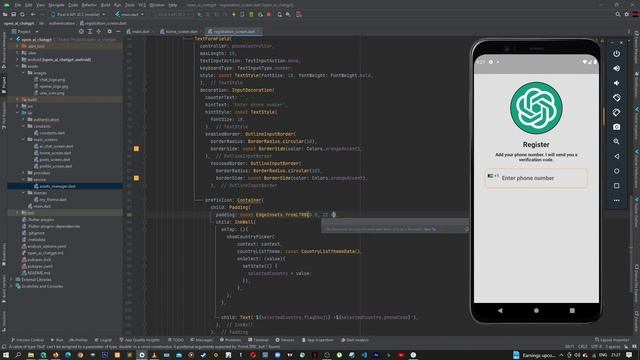
Task: Select README.md in project tree
Action: click(36, 273)
